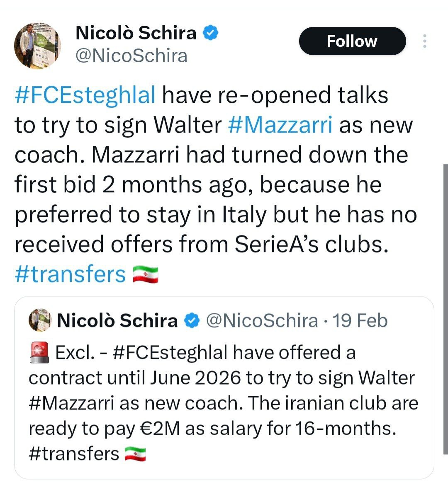
Task: Click the @NicoSchira handle in the quoted tweet
Action: click(262, 321)
